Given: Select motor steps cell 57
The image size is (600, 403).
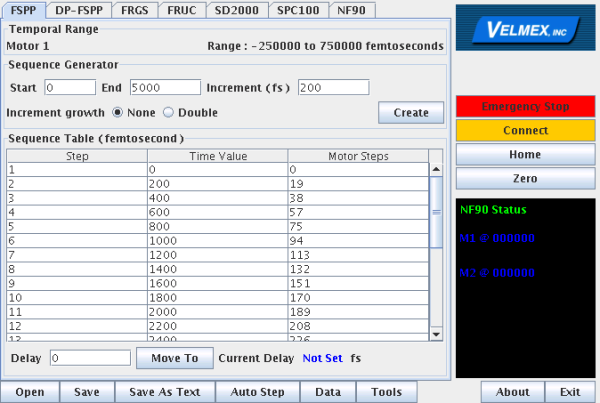Looking at the screenshot, I should (358, 212).
